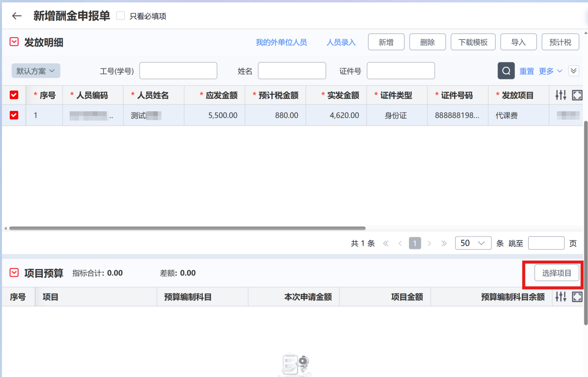Viewport: 588px width, 377px height.
Task: Enable 只看必填项 checkbox
Action: [121, 16]
